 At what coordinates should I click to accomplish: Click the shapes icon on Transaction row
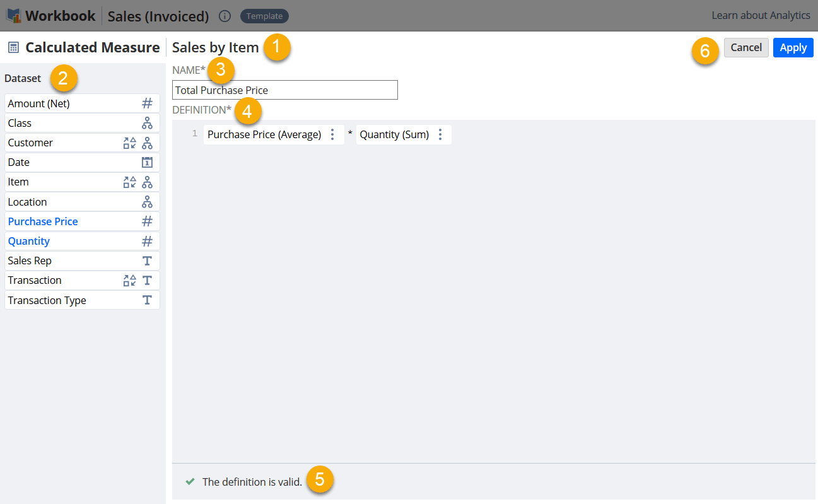(x=129, y=280)
